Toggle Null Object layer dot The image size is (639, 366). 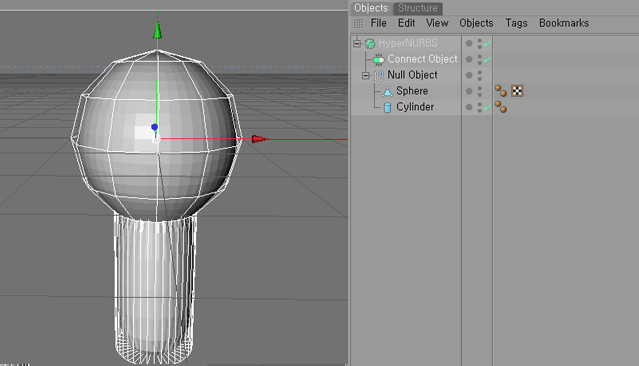click(x=469, y=75)
